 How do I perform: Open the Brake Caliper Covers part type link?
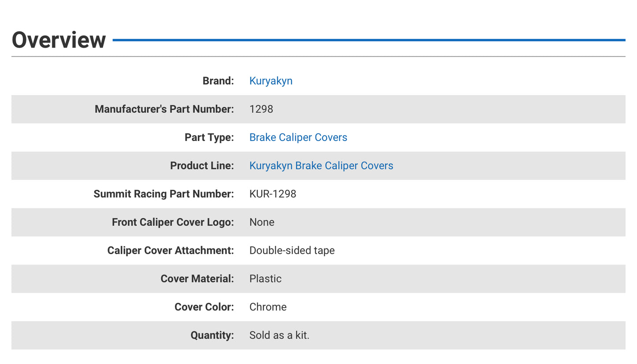298,137
